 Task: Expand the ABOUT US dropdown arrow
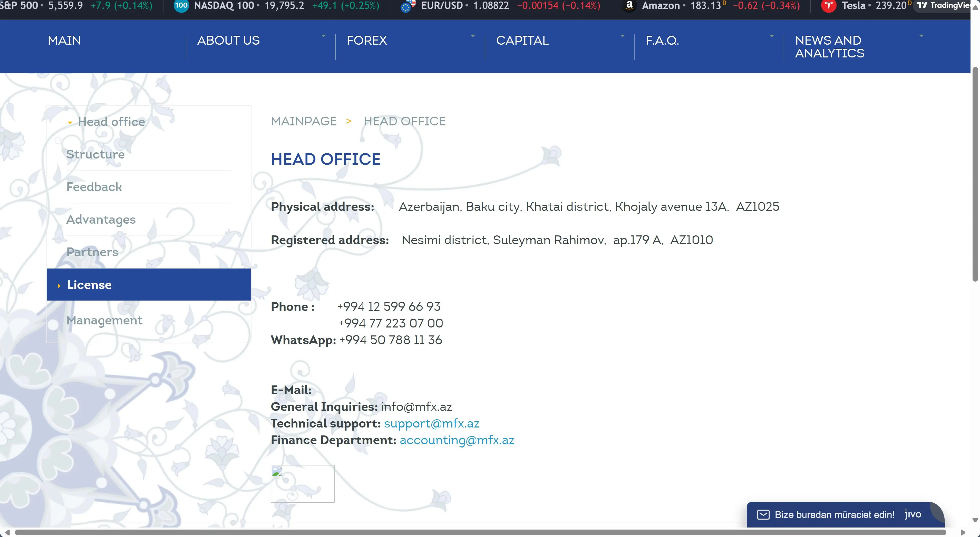pos(323,36)
